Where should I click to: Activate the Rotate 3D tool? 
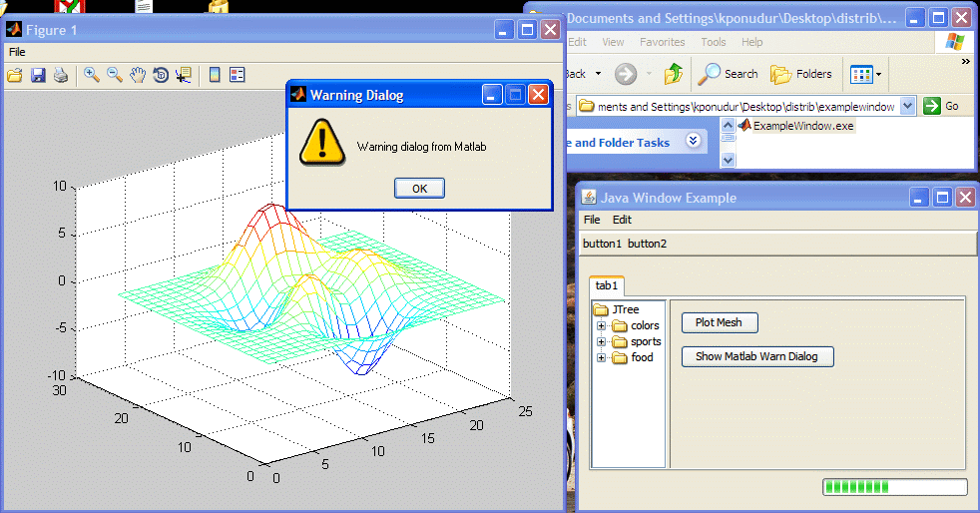coord(161,75)
